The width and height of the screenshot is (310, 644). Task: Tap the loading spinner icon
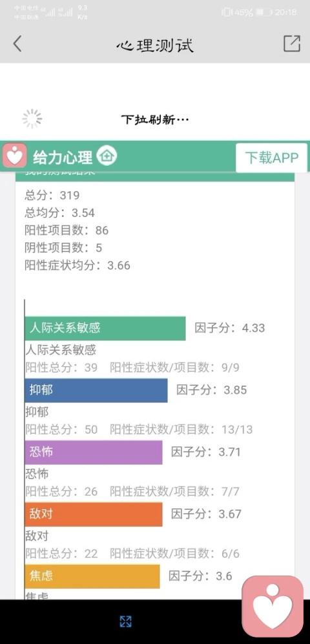pos(32,119)
